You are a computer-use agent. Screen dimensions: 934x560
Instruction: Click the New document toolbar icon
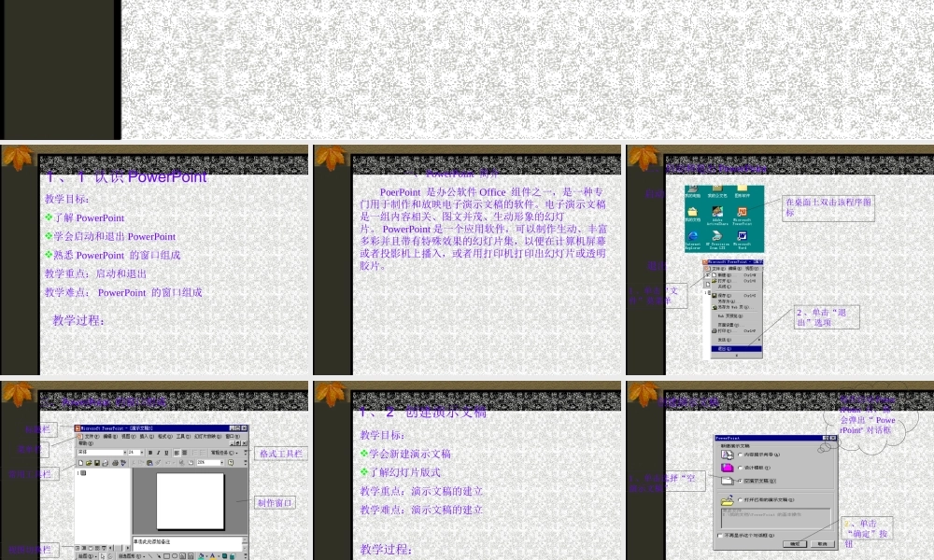(x=81, y=463)
